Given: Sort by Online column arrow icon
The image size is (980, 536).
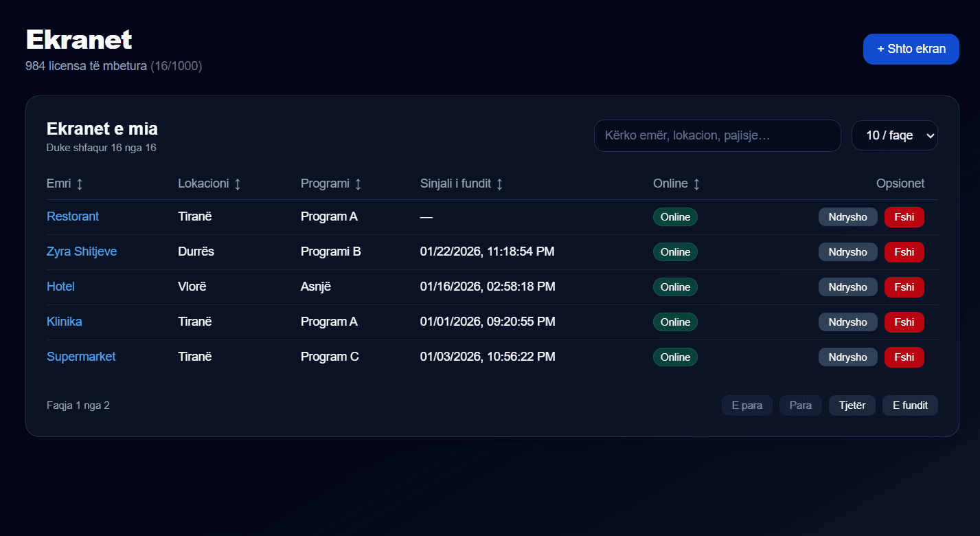Looking at the screenshot, I should point(696,184).
